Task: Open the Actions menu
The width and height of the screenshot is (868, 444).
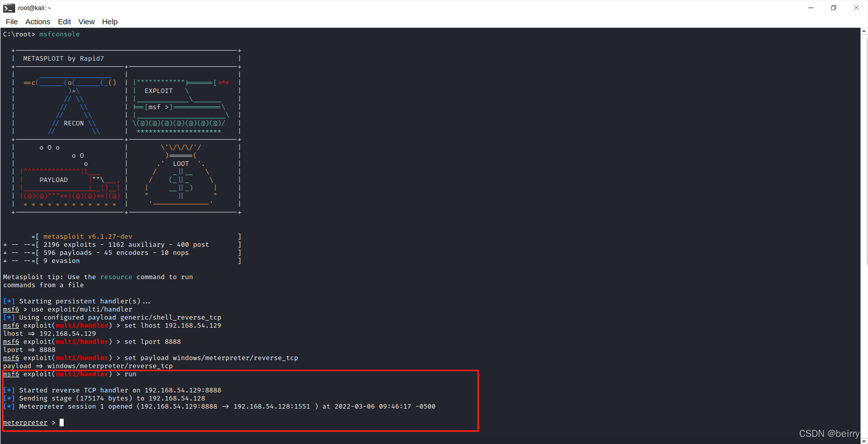Action: pyautogui.click(x=38, y=22)
